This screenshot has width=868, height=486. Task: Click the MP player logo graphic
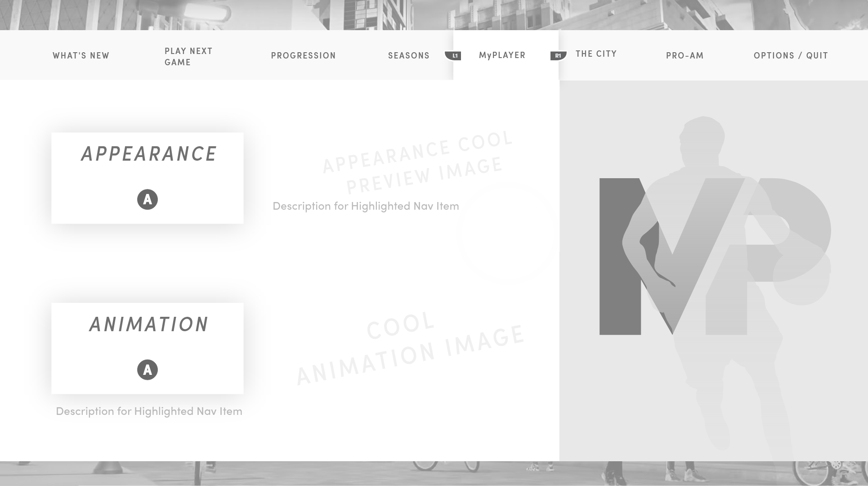[x=715, y=256]
